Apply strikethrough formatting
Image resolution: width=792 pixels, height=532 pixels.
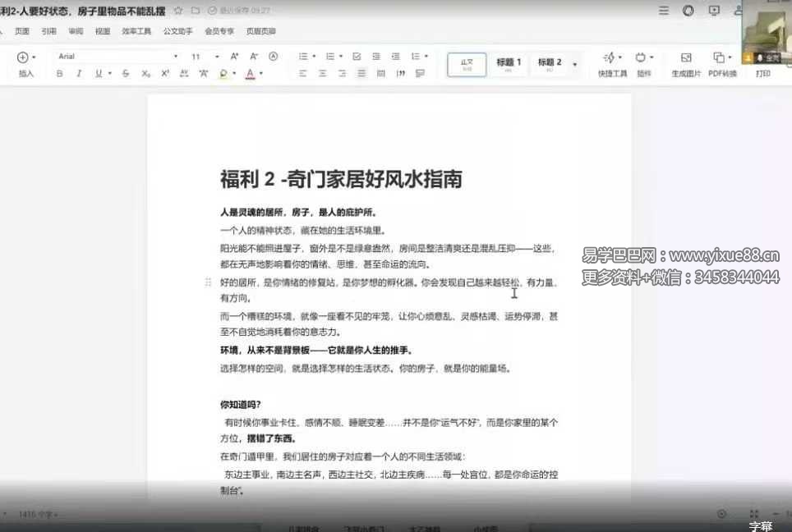click(x=125, y=74)
